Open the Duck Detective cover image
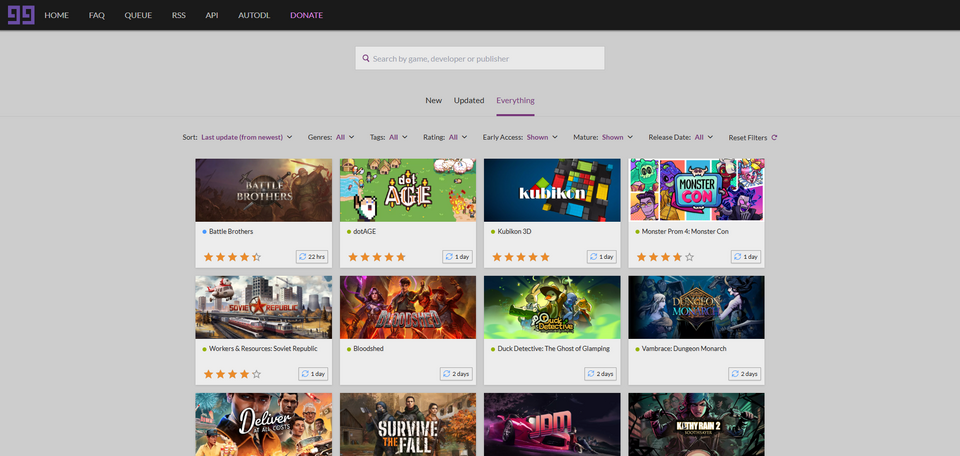Viewport: 960px width, 456px height. (x=552, y=307)
